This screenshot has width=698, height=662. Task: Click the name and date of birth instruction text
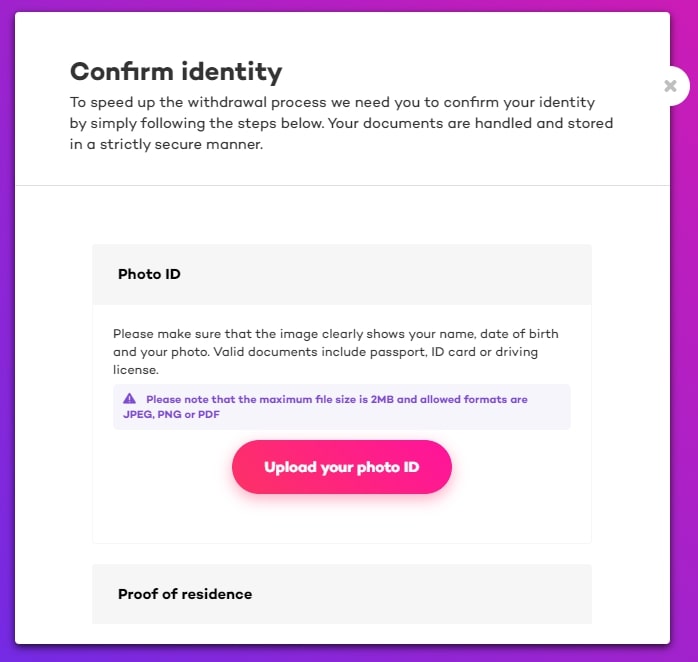click(336, 352)
